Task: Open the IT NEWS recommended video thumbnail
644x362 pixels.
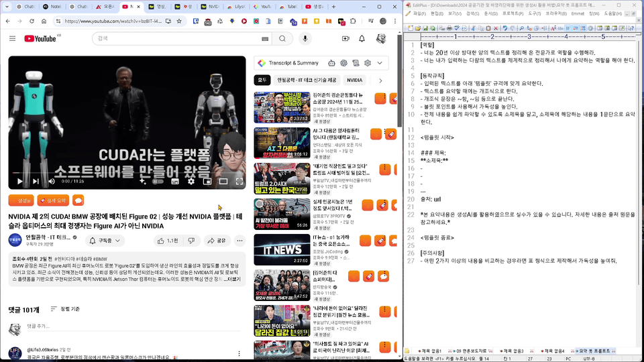Action: pos(282,249)
